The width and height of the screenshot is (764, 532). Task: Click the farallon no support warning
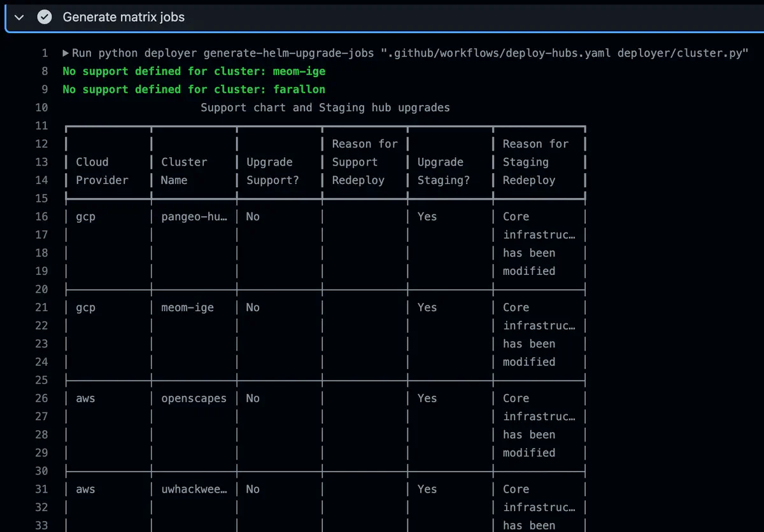point(194,89)
